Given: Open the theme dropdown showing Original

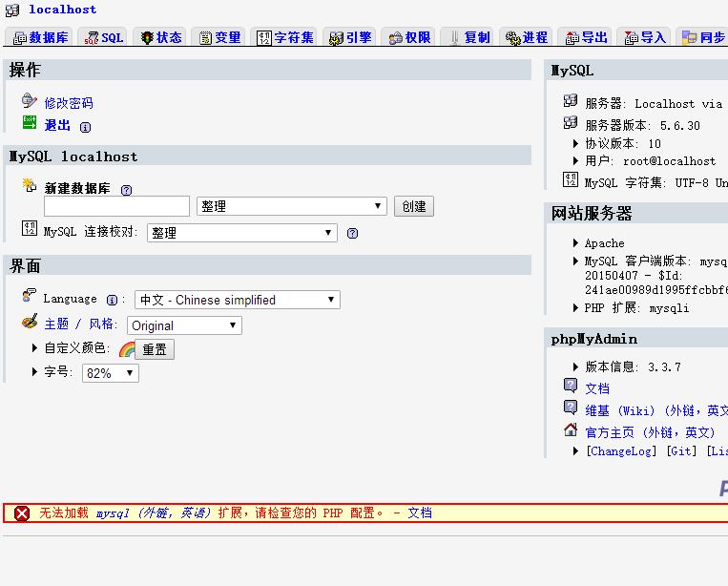Looking at the screenshot, I should tap(184, 325).
